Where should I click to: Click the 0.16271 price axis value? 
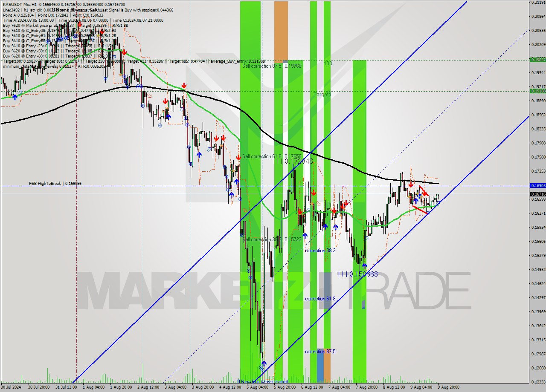coord(538,213)
